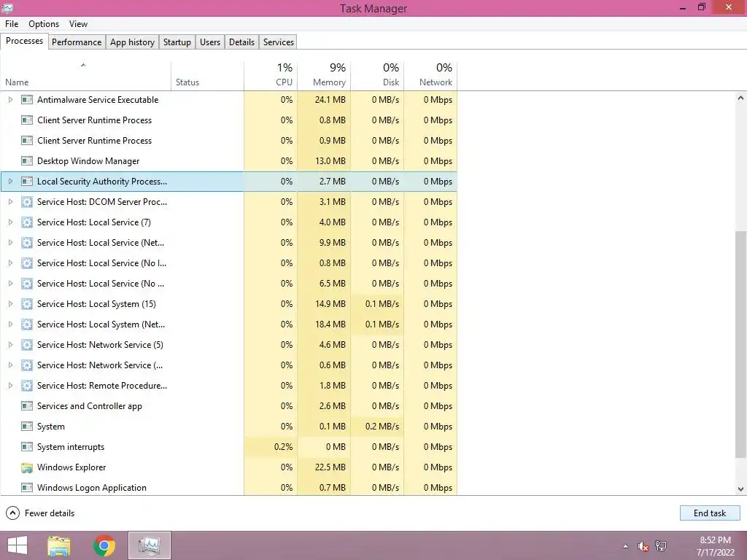Open File Explorer from the taskbar

[x=59, y=545]
